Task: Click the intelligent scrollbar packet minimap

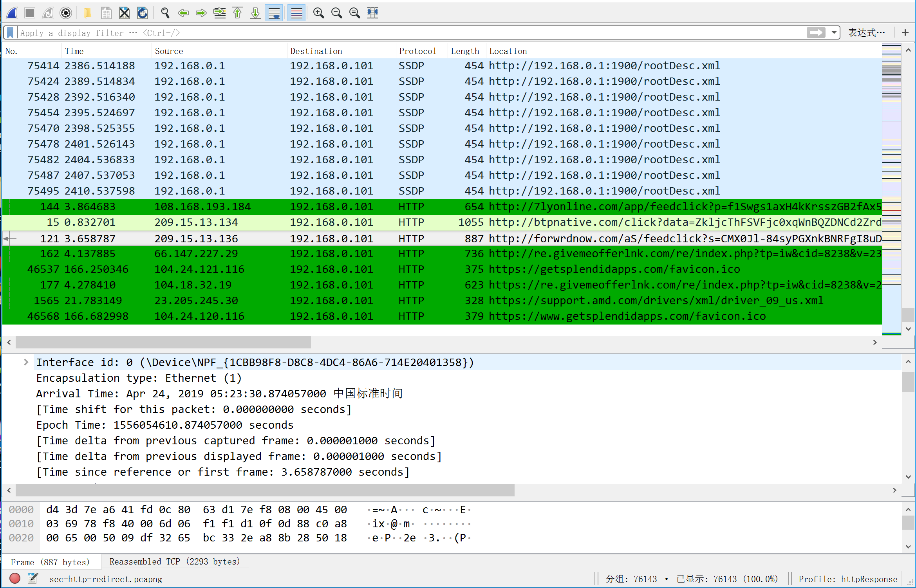Action: (x=891, y=189)
